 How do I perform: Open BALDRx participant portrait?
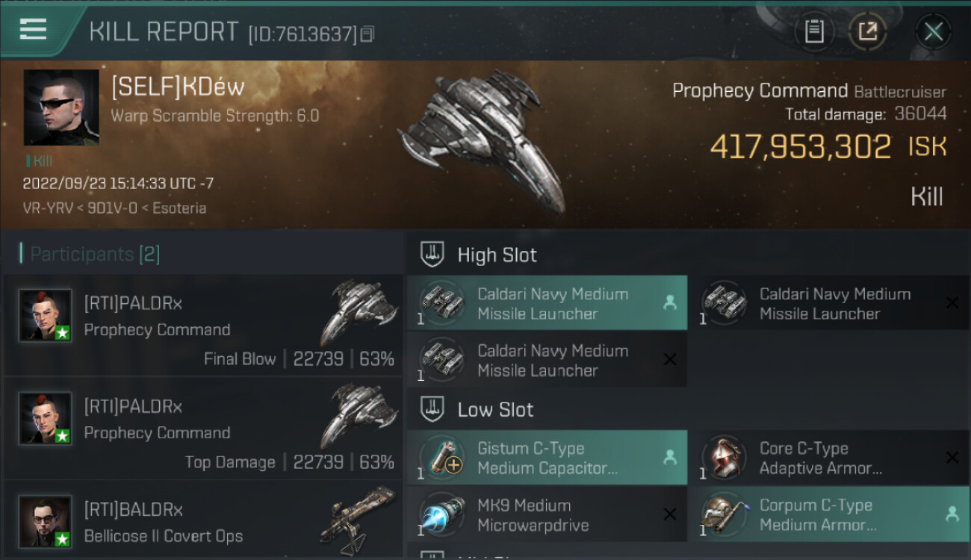coord(45,521)
